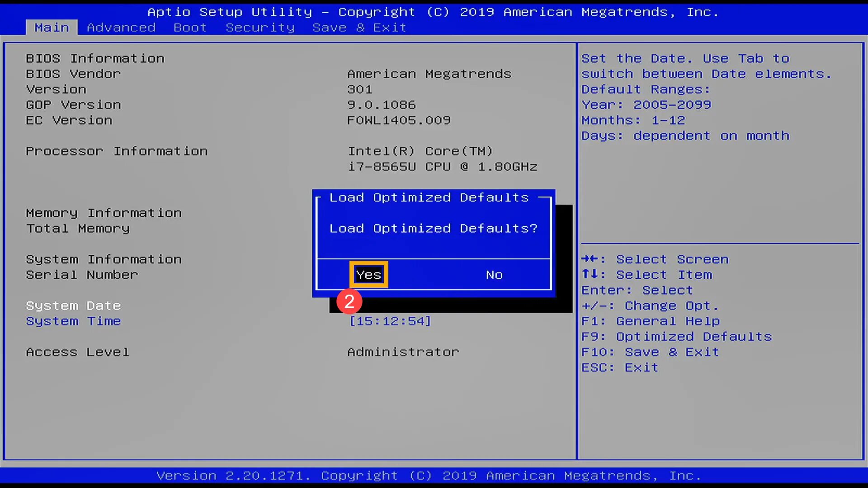Image resolution: width=868 pixels, height=488 pixels.
Task: Click the BIOS Vendor label
Action: coord(73,74)
